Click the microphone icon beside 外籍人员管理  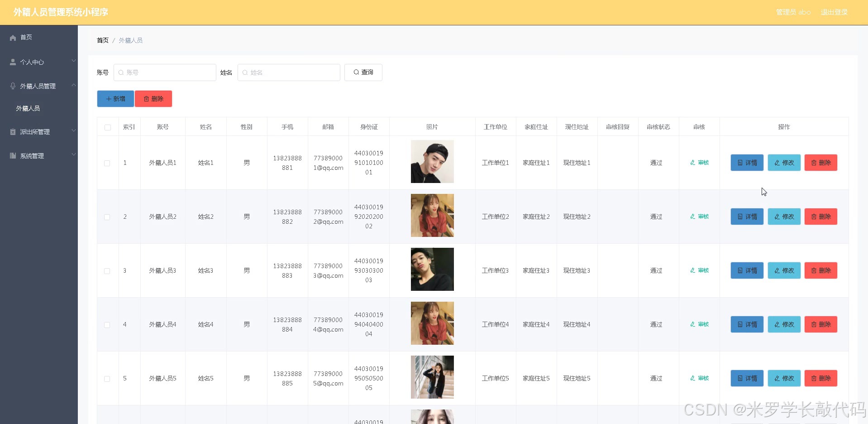point(13,86)
